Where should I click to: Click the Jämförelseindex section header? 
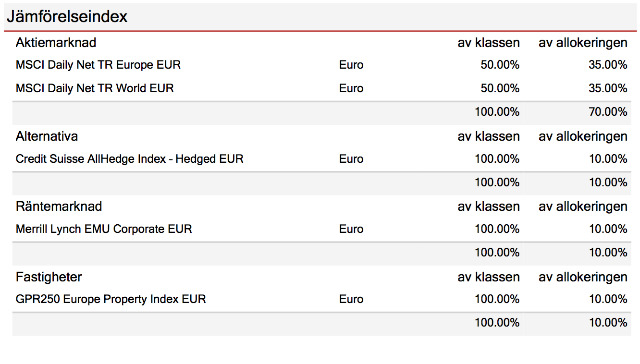point(67,17)
